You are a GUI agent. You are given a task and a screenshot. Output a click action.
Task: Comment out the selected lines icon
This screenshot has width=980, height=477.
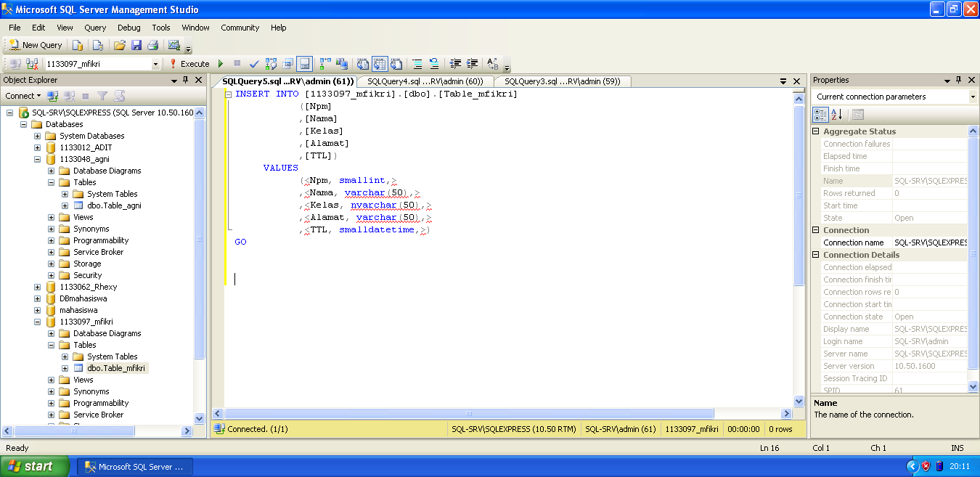tap(417, 64)
